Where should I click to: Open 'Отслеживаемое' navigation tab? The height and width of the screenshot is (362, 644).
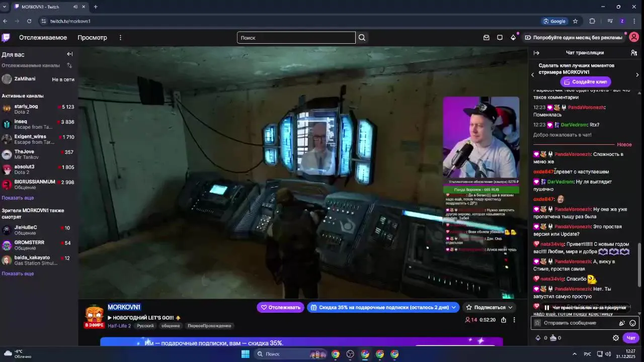point(43,38)
